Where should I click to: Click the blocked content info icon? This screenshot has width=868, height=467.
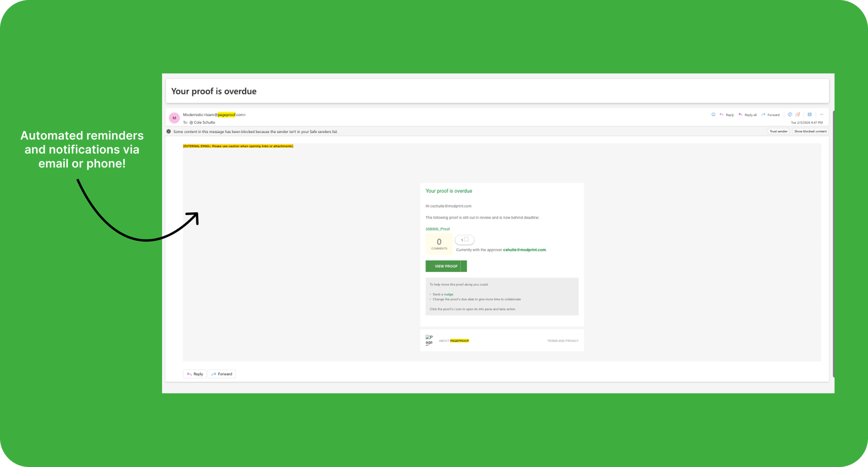(x=169, y=131)
